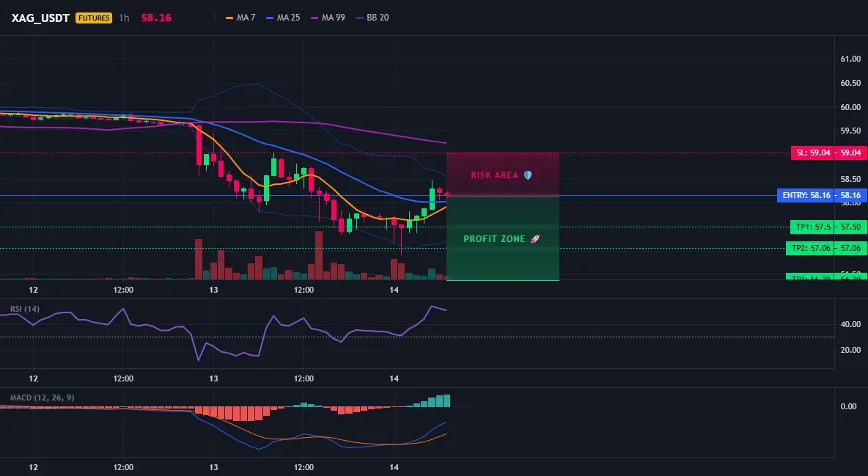The width and height of the screenshot is (868, 476).
Task: Click the green 57.50 axis price tag
Action: (x=851, y=227)
